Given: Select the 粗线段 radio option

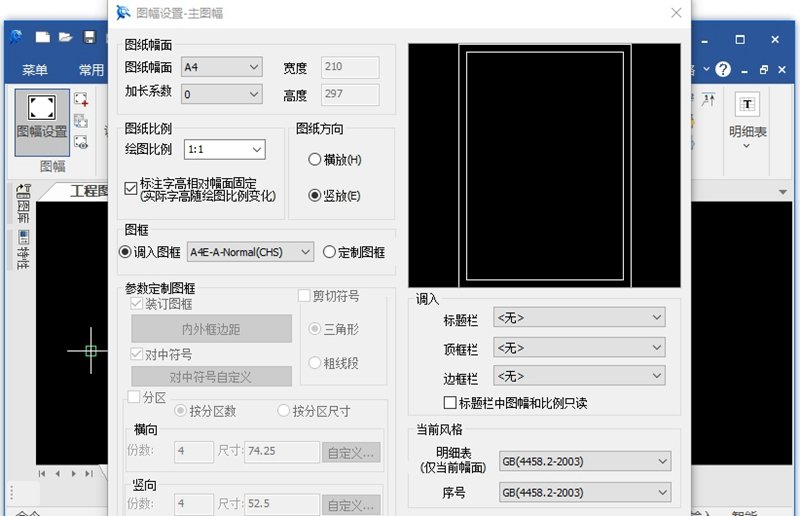Looking at the screenshot, I should click(314, 363).
